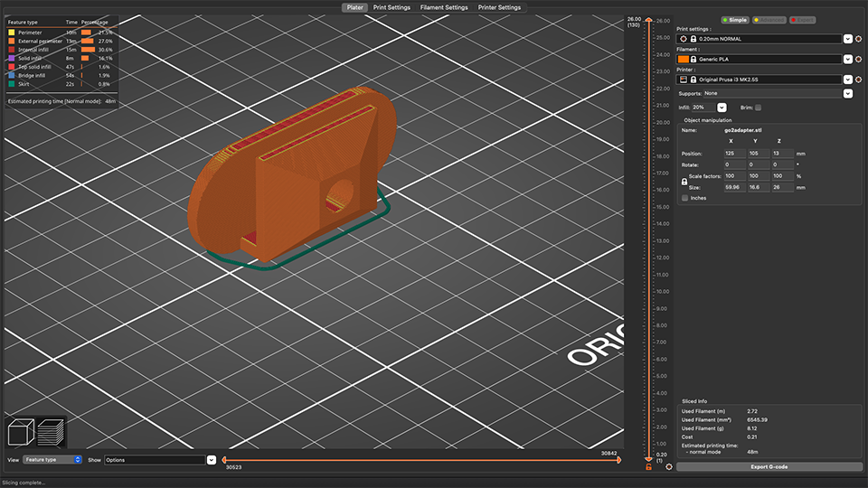Open the Supports dropdown

(x=847, y=93)
